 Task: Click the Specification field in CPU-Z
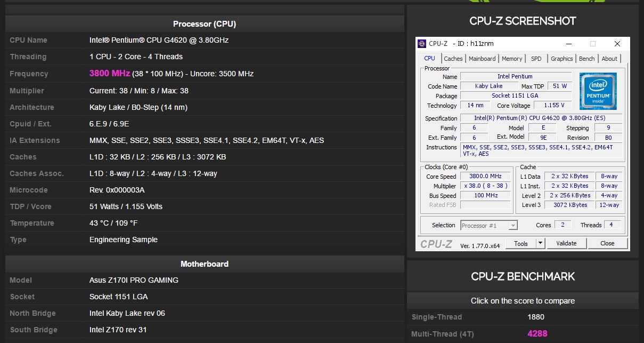click(540, 118)
